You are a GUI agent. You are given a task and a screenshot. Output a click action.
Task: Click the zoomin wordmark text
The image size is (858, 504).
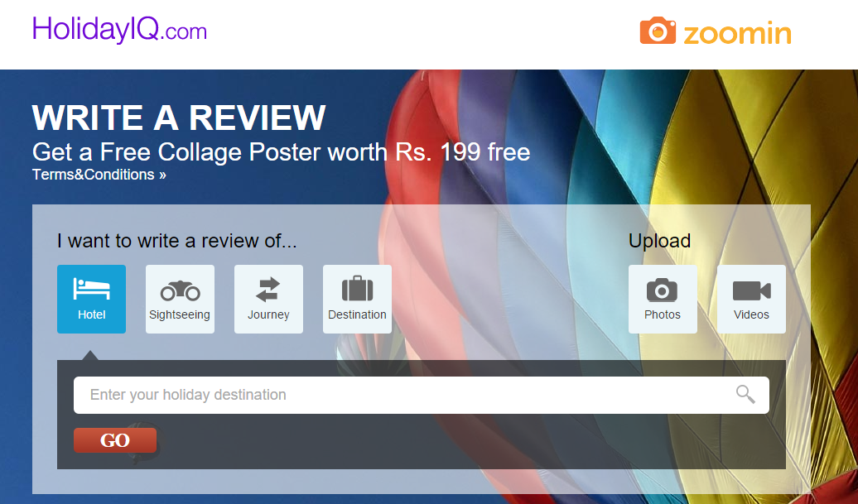pos(737,34)
